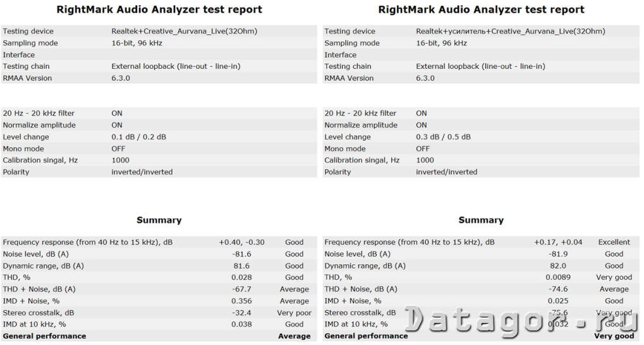Click right polarity value 'inverted/inverted'
The width and height of the screenshot is (644, 345).
click(x=447, y=172)
